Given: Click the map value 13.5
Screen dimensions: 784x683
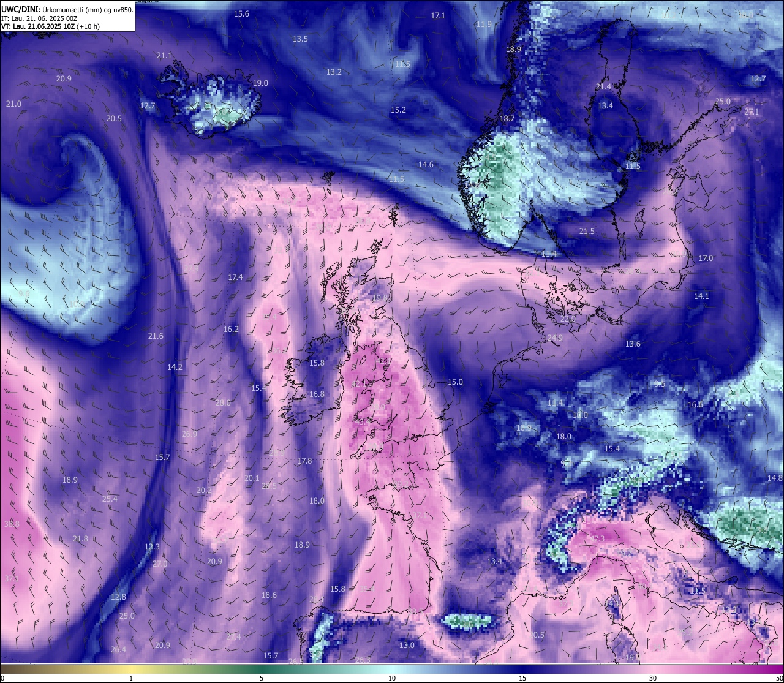Looking at the screenshot, I should 300,39.
